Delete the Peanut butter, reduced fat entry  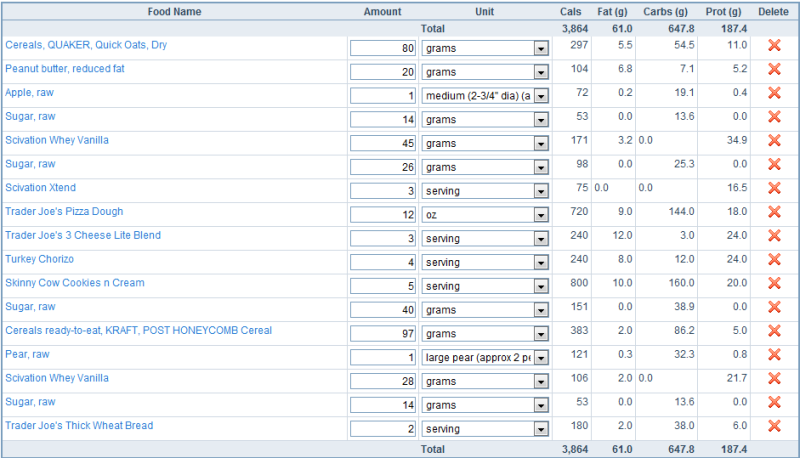tap(773, 69)
